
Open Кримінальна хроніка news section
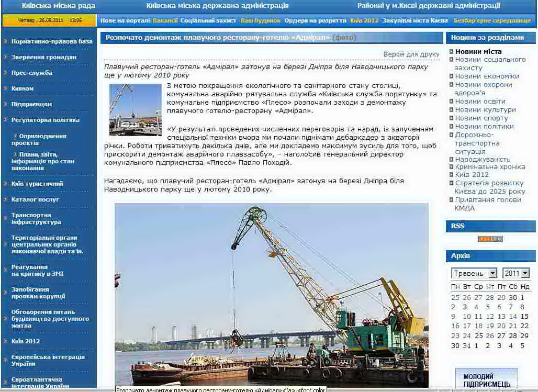coord(490,167)
